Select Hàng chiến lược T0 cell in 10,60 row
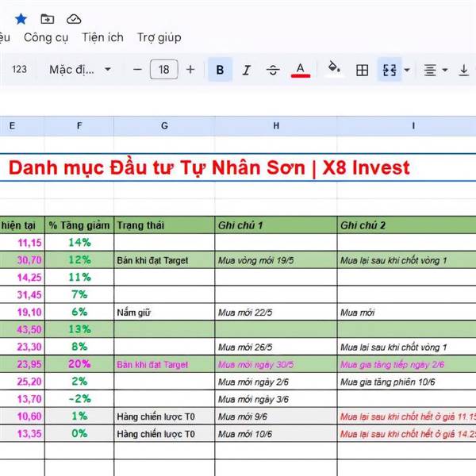The image size is (476, 476). (x=164, y=416)
